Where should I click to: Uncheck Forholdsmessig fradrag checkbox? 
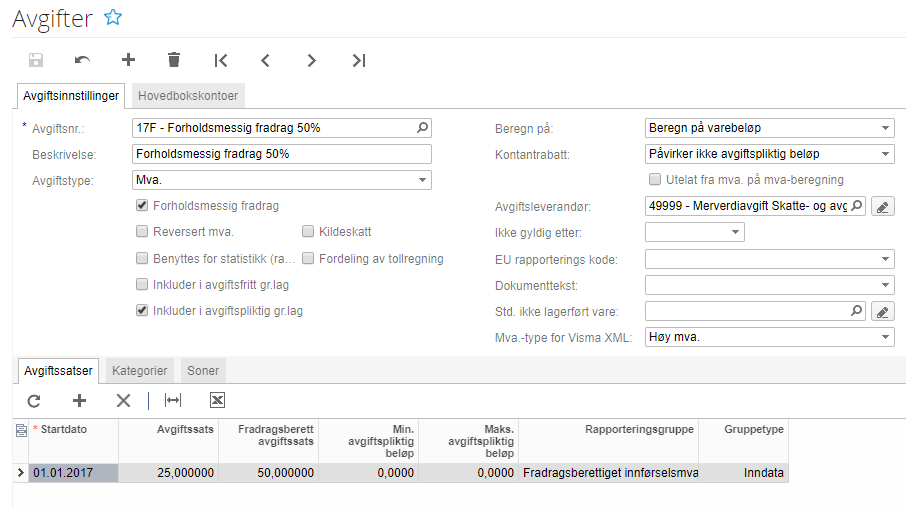(x=142, y=206)
